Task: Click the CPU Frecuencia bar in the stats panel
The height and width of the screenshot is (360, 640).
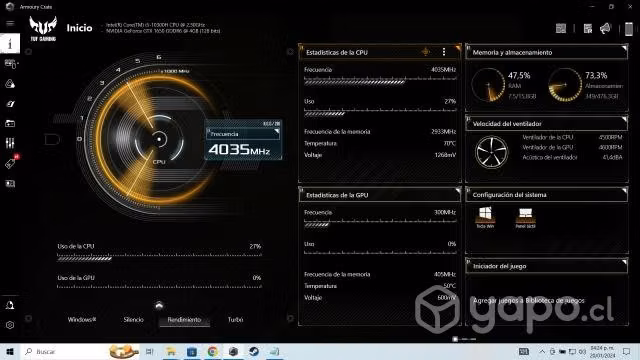Action: [x=380, y=82]
